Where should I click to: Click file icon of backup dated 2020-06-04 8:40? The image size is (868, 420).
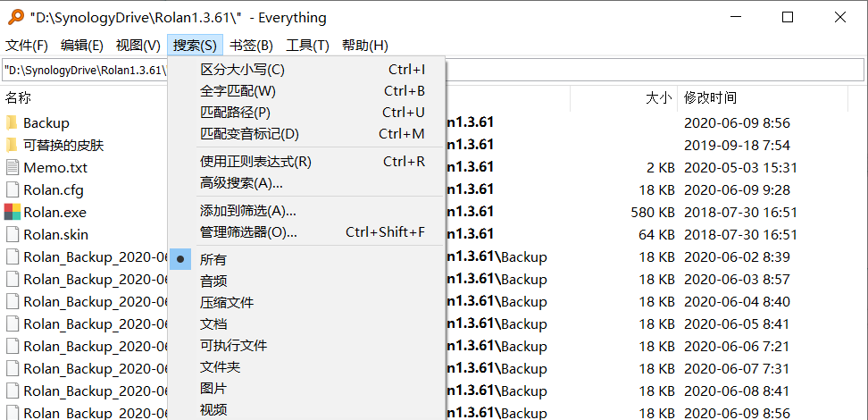[13, 301]
